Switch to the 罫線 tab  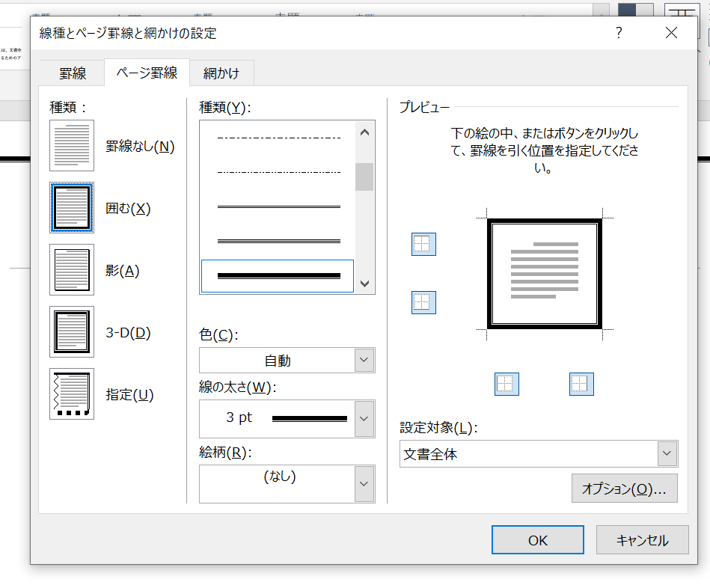tap(73, 73)
